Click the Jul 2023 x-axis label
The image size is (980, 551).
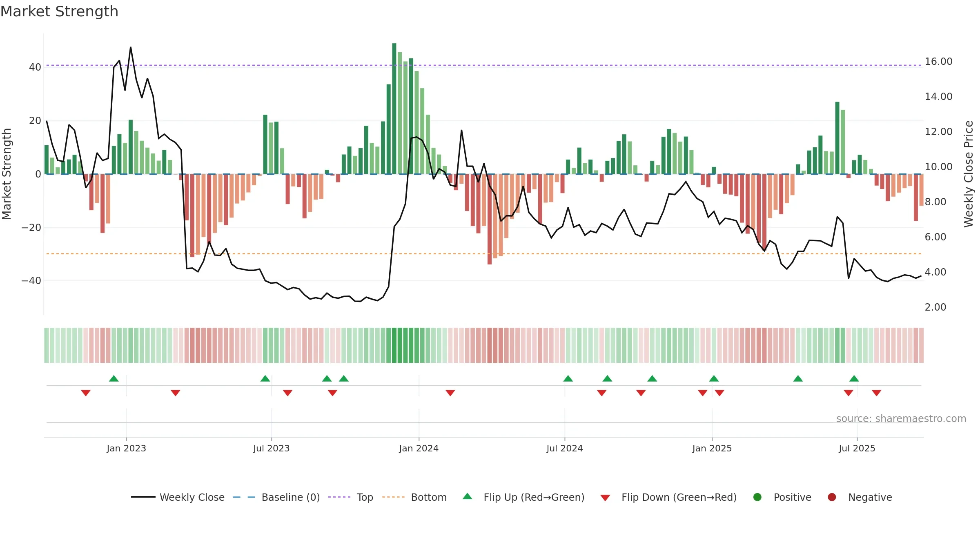(x=272, y=448)
